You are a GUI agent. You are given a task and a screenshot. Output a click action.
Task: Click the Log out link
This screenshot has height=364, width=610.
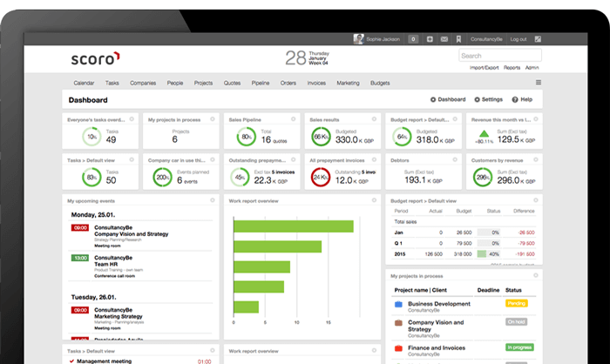pyautogui.click(x=518, y=39)
